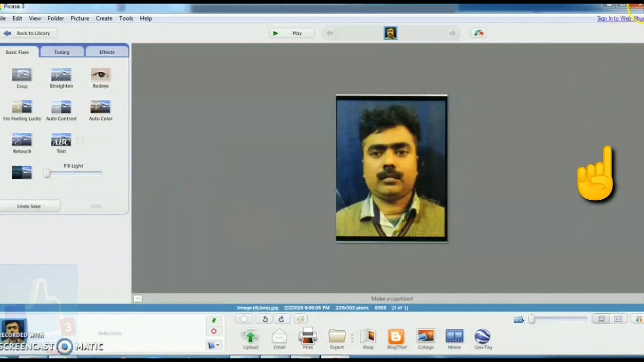This screenshot has width=644, height=362.
Task: Click the BlogThis! icon
Action: point(396,337)
